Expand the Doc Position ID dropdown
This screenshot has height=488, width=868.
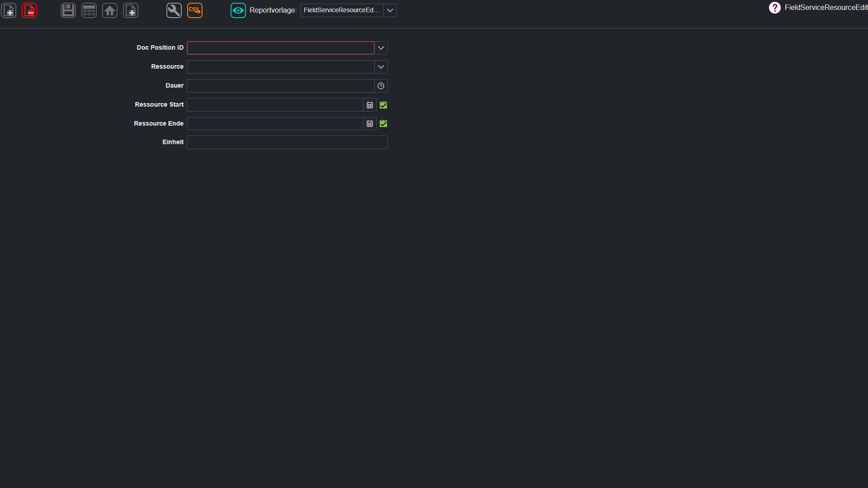381,48
